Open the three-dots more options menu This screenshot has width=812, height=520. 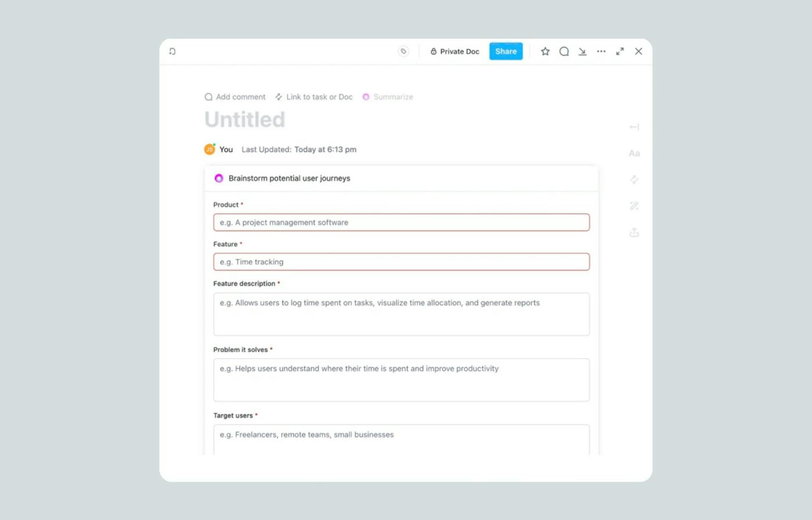pos(601,51)
